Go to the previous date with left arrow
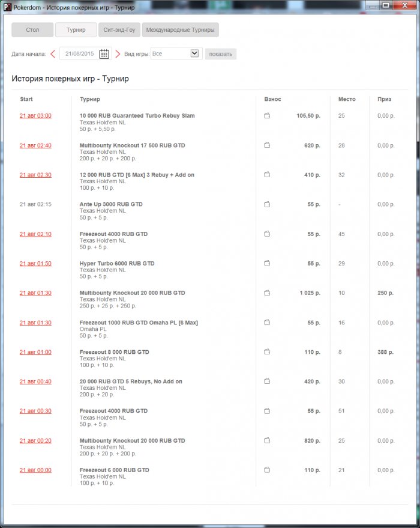The image size is (420, 528). pos(53,53)
